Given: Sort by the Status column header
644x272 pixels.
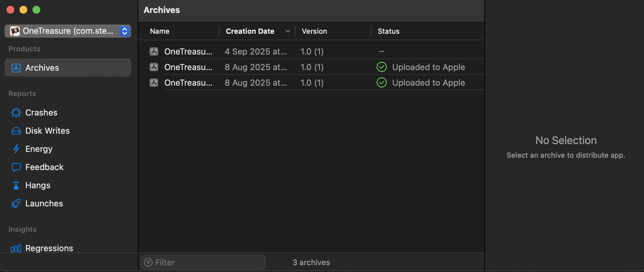Looking at the screenshot, I should [389, 31].
